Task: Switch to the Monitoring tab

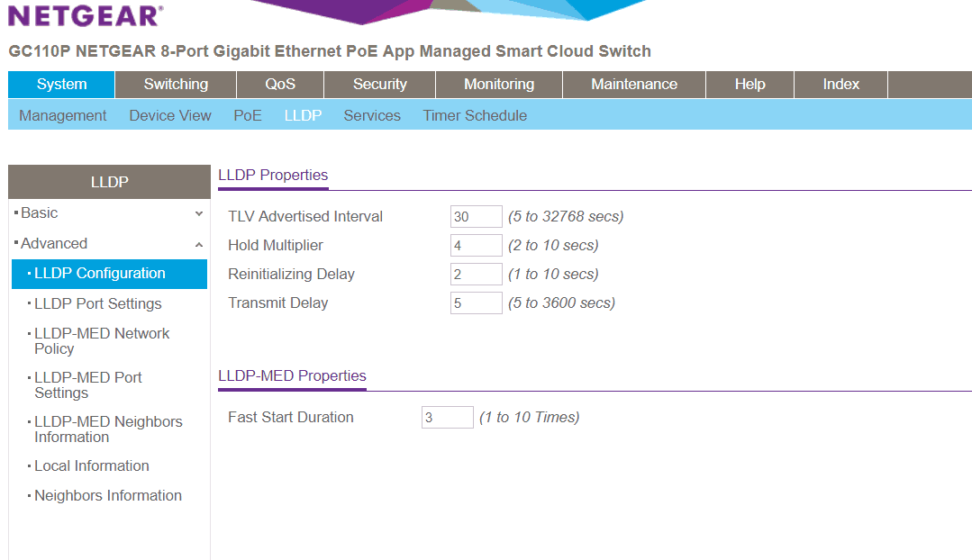Action: [498, 85]
